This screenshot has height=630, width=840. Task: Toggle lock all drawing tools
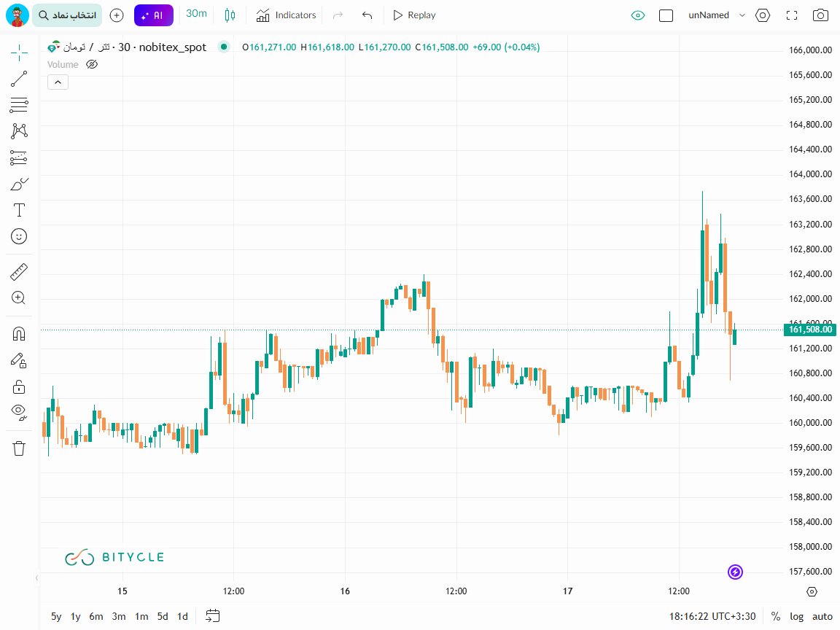coord(19,386)
